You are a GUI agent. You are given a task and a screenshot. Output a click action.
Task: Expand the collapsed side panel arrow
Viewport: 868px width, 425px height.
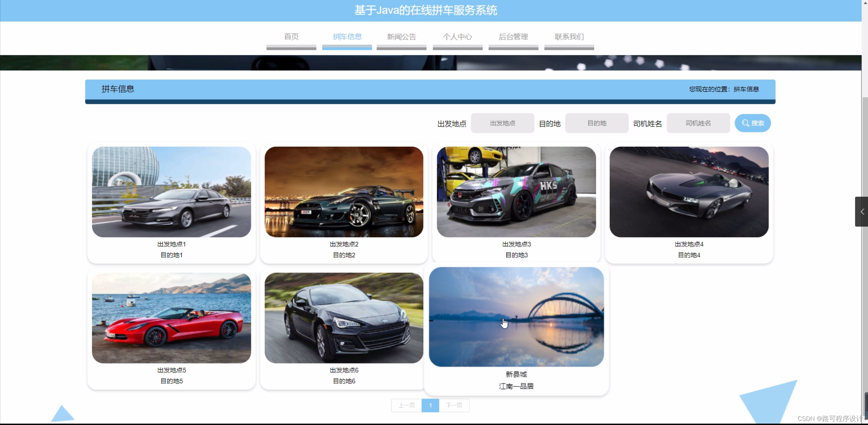point(862,212)
